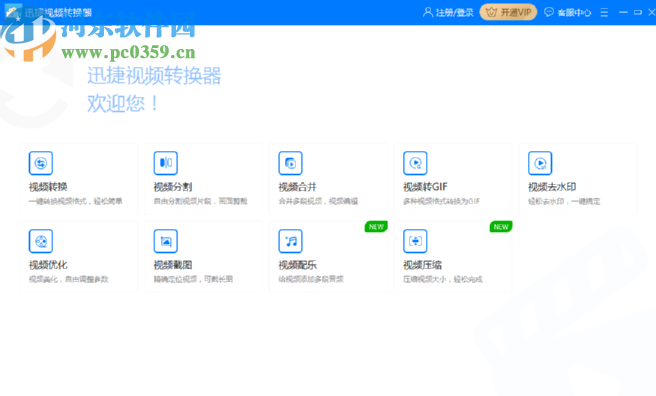Maximize the application window
The width and height of the screenshot is (656, 396).
pos(638,12)
